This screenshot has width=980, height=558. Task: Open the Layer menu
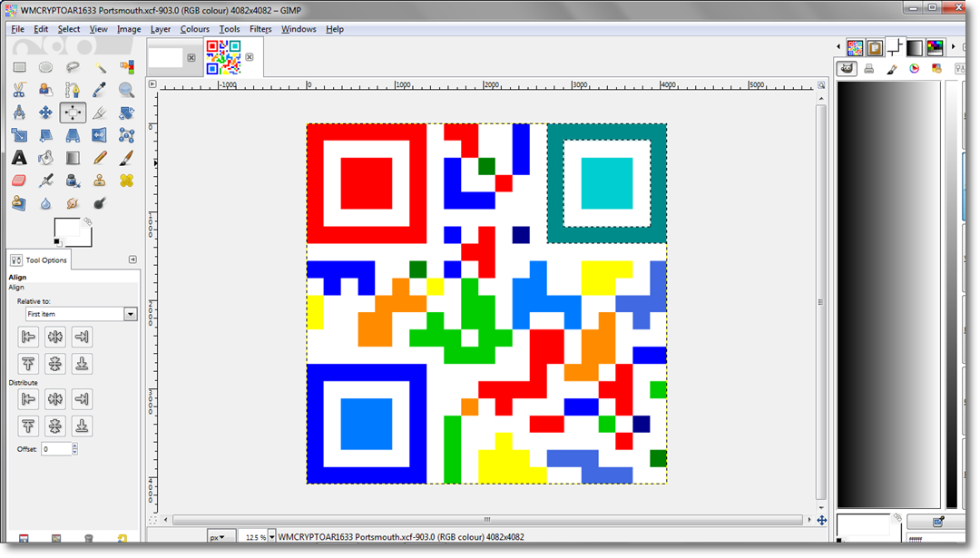pos(161,29)
